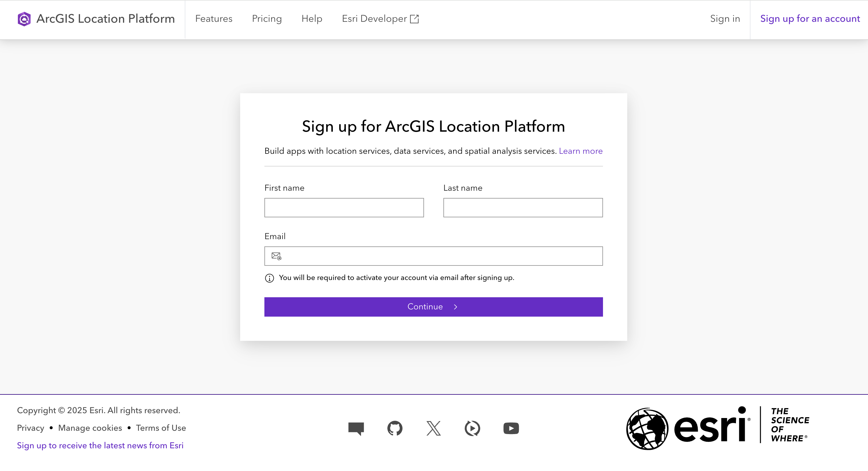The image size is (868, 471).
Task: Open the YouTube icon in footer
Action: (x=511, y=428)
